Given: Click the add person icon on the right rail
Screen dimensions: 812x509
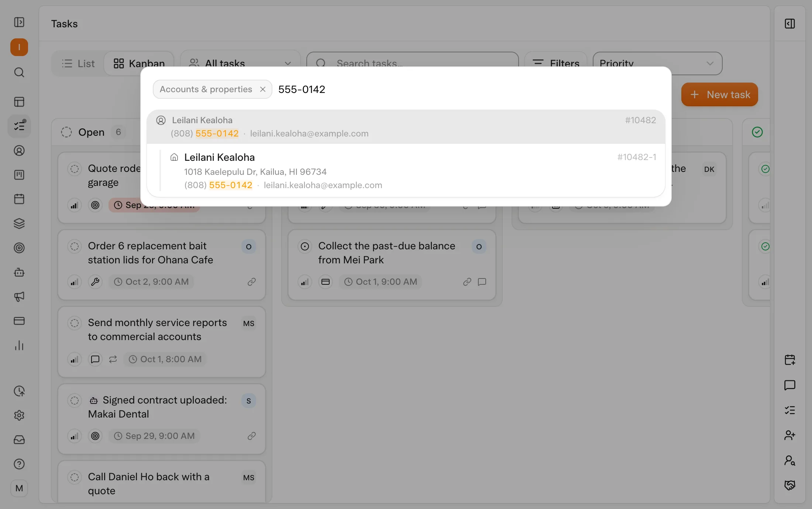Looking at the screenshot, I should [x=790, y=435].
